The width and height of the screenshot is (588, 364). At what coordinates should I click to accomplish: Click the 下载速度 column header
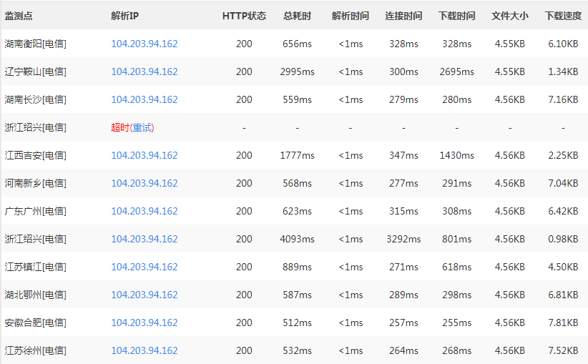563,16
